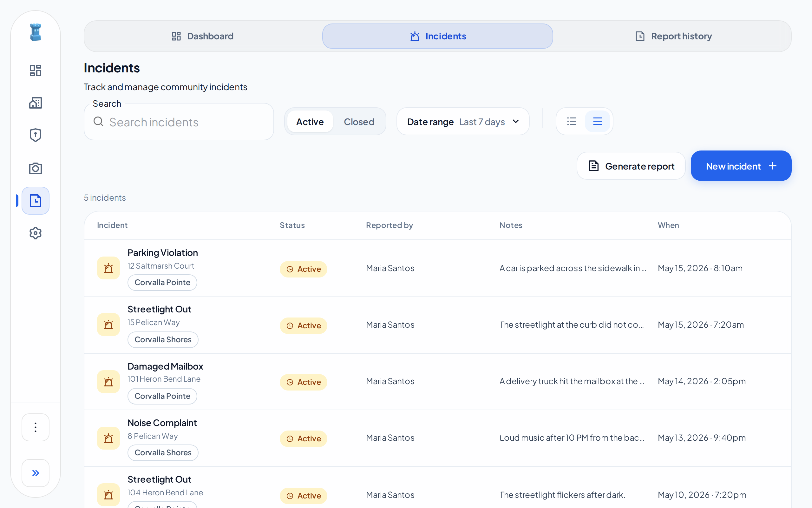Click Corvalla Pointe tag on Parking Violation
The image size is (812, 508).
[x=162, y=283]
